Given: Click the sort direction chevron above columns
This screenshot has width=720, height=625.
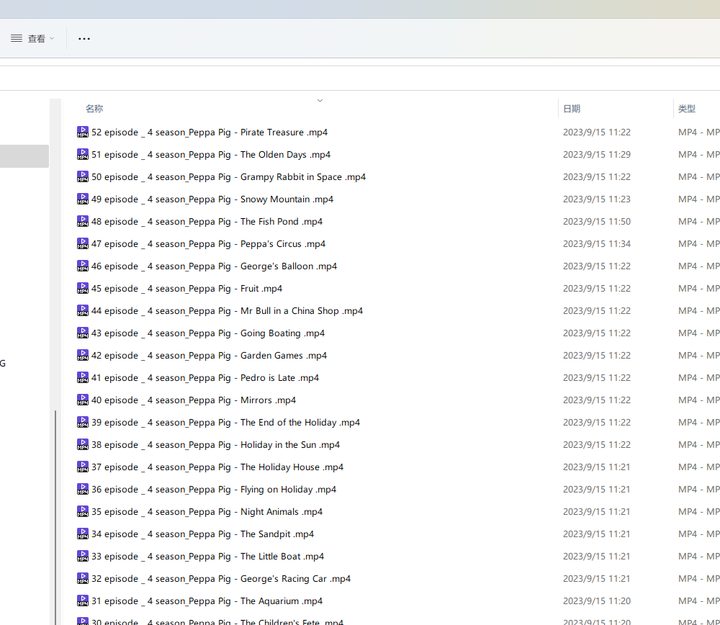Looking at the screenshot, I should coord(320,101).
